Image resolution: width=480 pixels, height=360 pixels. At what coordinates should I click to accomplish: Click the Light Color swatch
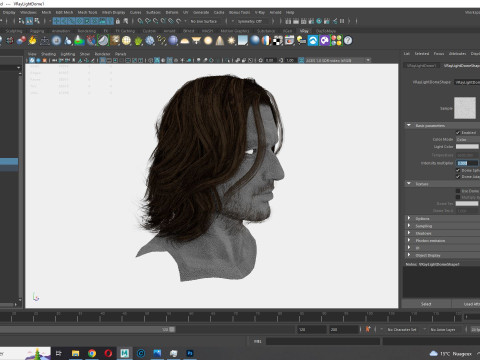click(x=467, y=147)
